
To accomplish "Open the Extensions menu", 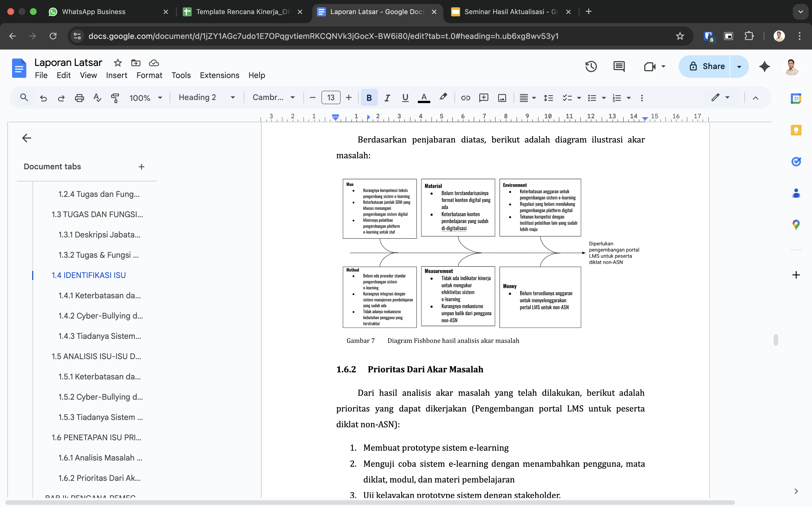I will click(x=219, y=75).
